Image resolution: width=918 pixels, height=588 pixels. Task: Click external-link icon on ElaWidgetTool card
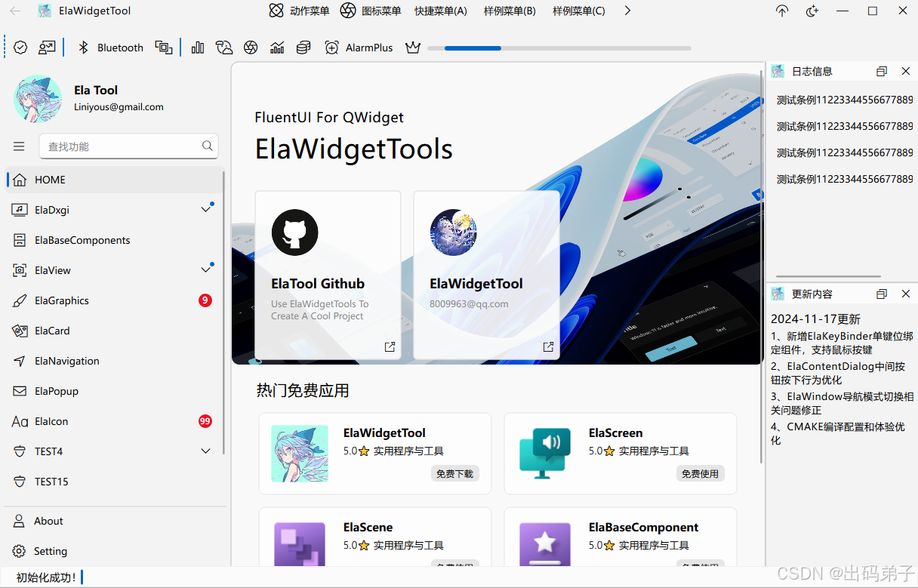pyautogui.click(x=548, y=347)
